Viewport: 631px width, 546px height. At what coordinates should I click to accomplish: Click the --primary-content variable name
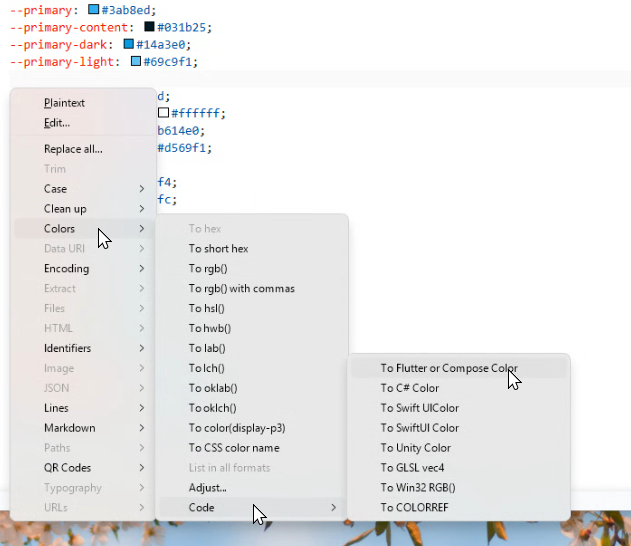tap(69, 27)
